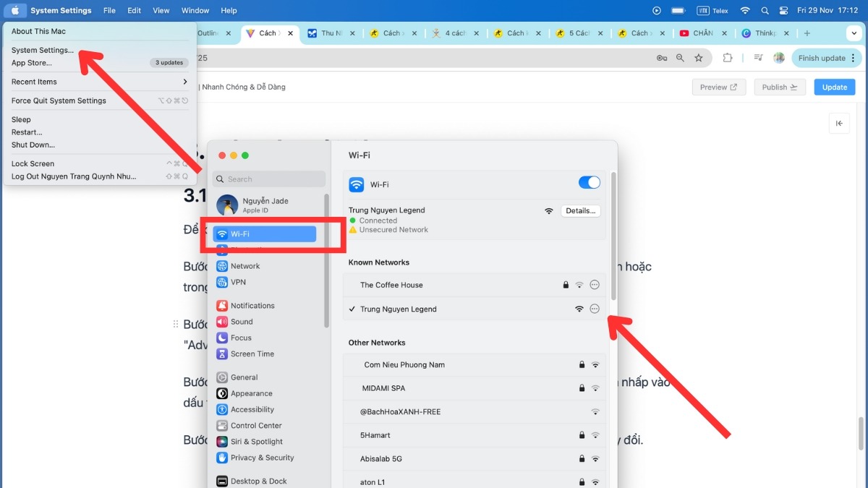The image size is (868, 488).
Task: Click the Wi-Fi pane vertical scrollbar
Action: tap(613, 236)
